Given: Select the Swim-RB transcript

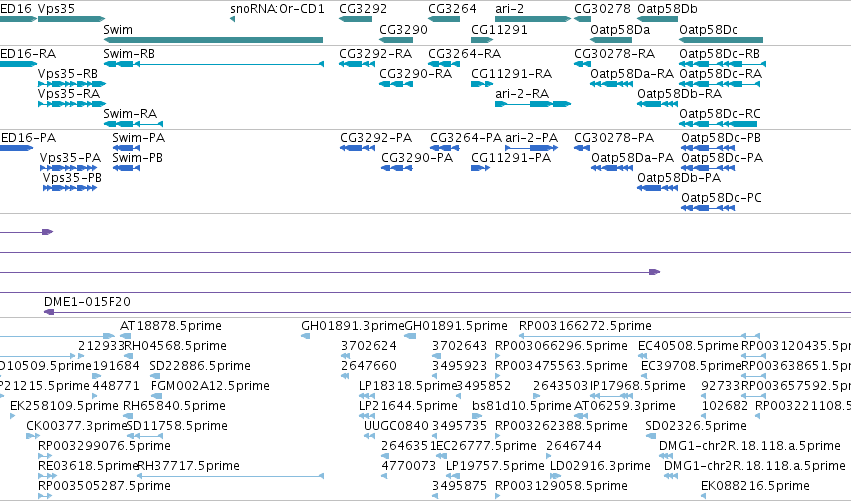Looking at the screenshot, I should [x=213, y=64].
